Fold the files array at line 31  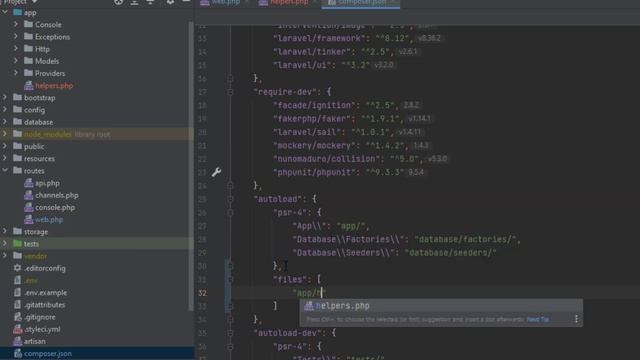point(230,280)
